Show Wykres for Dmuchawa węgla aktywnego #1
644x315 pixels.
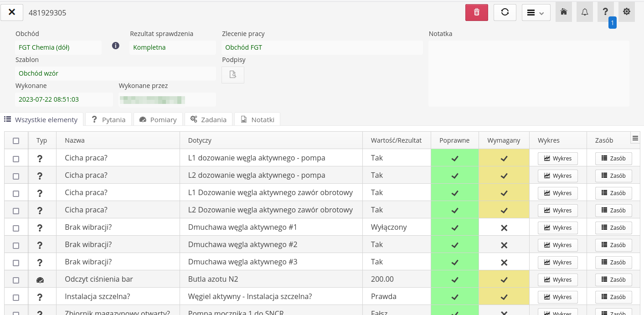[557, 228]
